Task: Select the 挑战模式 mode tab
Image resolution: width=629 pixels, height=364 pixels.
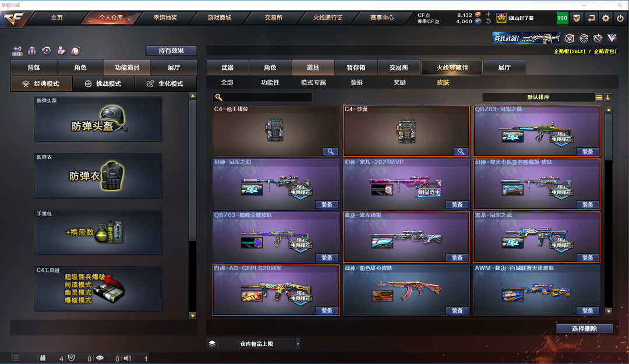Action: coord(104,83)
